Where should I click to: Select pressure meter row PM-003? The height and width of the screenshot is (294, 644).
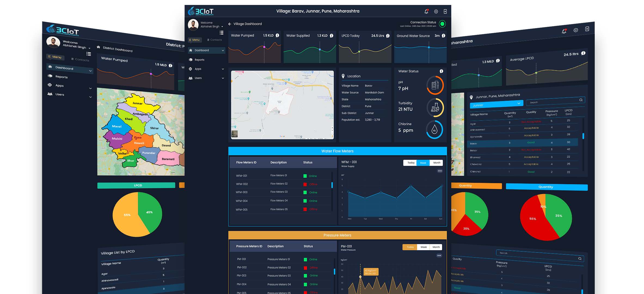pos(284,275)
